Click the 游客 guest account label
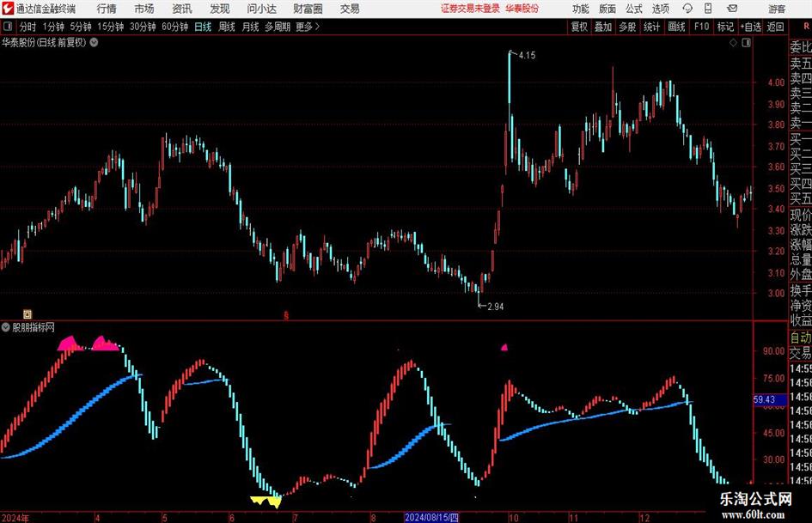The width and height of the screenshot is (812, 523). click(x=777, y=9)
